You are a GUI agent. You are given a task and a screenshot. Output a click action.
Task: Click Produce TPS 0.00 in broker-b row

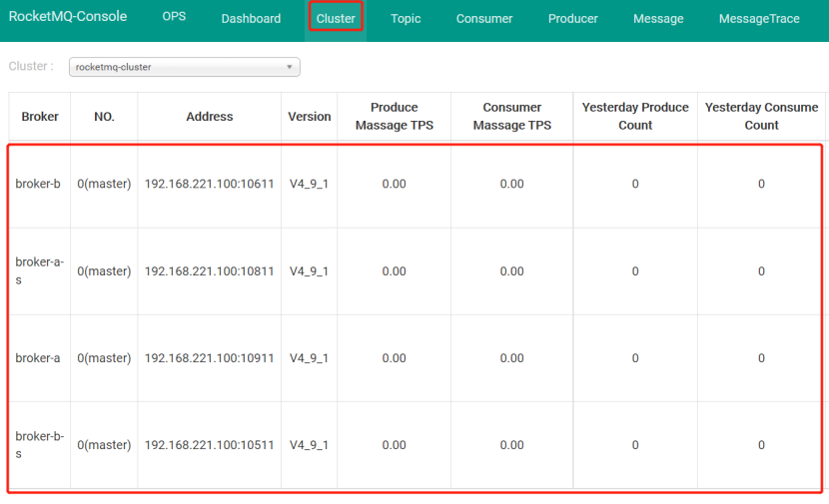(x=394, y=184)
